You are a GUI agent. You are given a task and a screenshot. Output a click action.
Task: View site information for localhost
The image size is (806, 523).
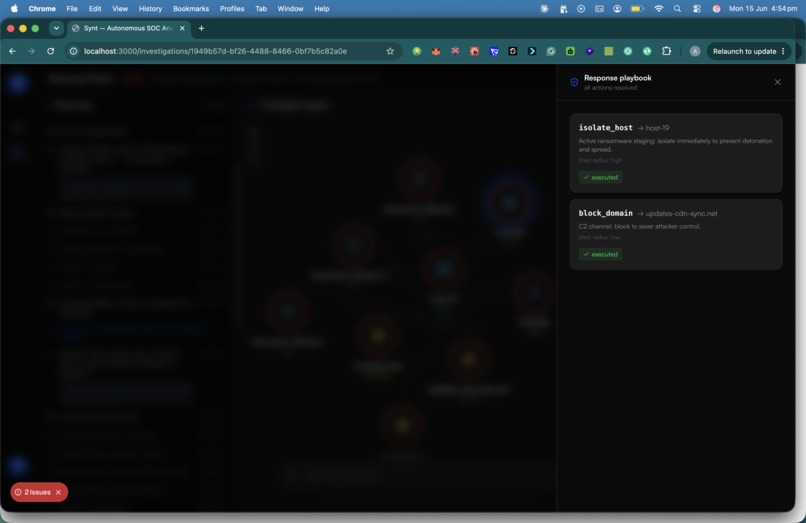74,51
